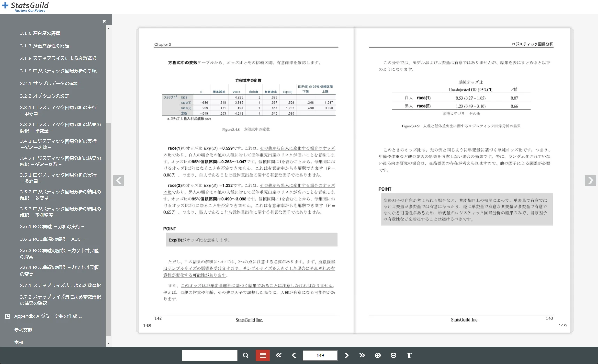Viewport: 598px width, 364px height.
Task: Click the page number input showing 149
Action: [320, 355]
